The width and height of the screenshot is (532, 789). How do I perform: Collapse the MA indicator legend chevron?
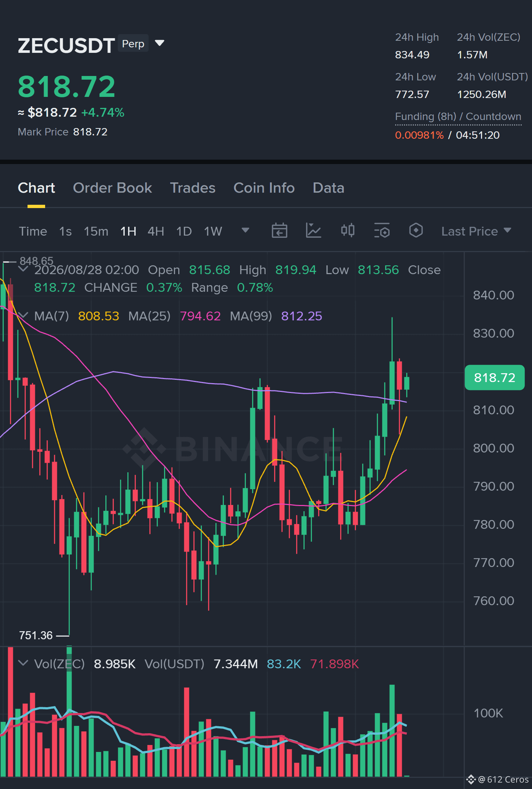tap(23, 315)
